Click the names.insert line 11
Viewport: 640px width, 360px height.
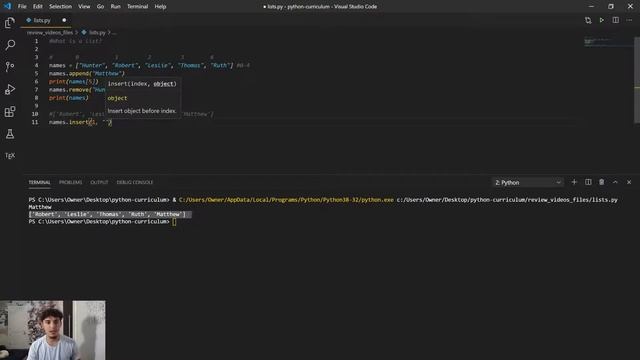[80, 122]
